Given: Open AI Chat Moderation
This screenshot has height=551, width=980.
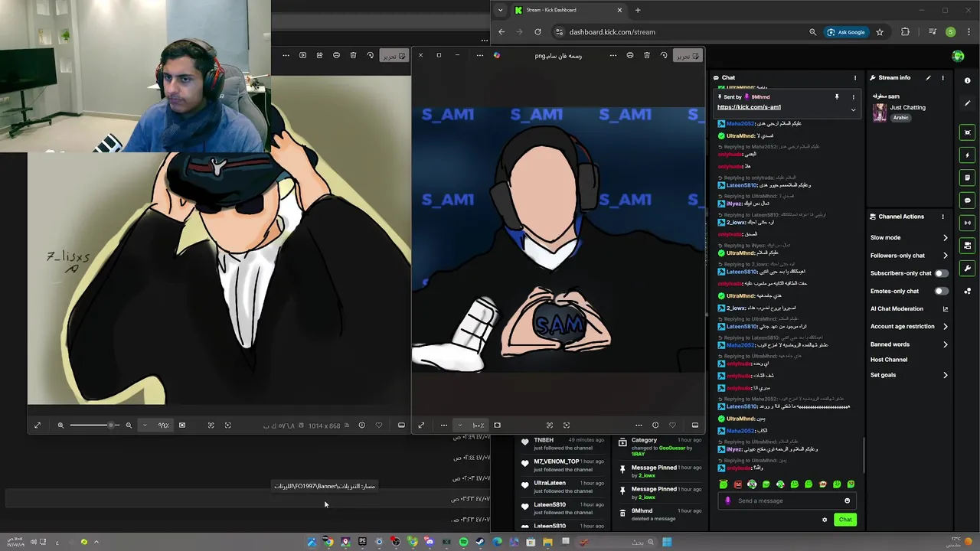Looking at the screenshot, I should click(909, 308).
